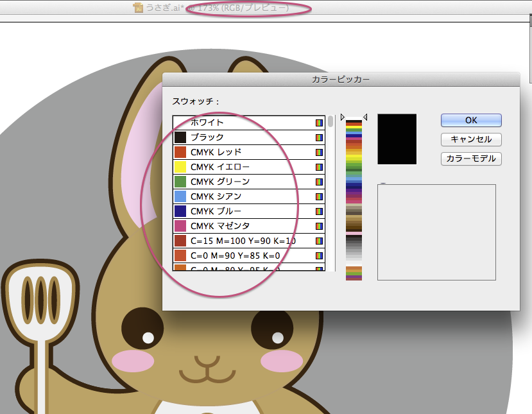Click the CMYK icon next to ブラック
532x414 pixels.
click(319, 137)
